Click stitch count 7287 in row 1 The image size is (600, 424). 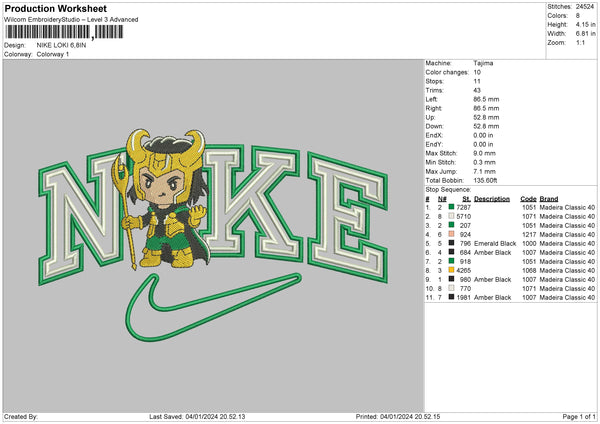(463, 207)
